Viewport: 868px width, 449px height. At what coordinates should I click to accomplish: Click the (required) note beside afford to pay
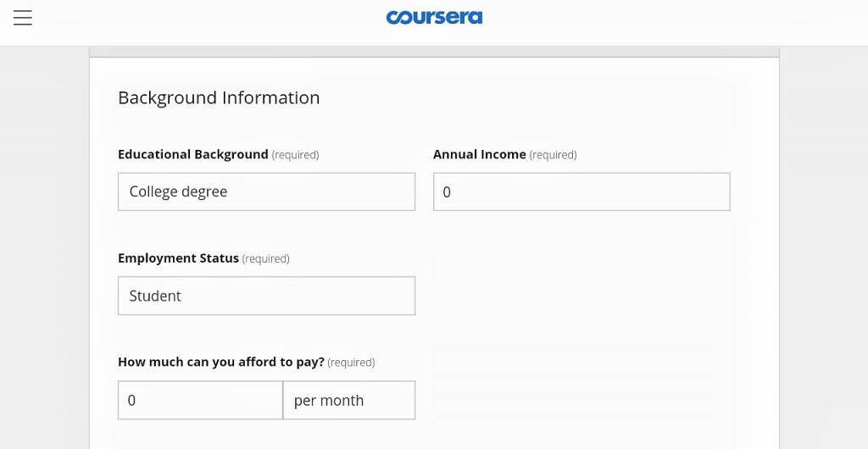tap(351, 363)
